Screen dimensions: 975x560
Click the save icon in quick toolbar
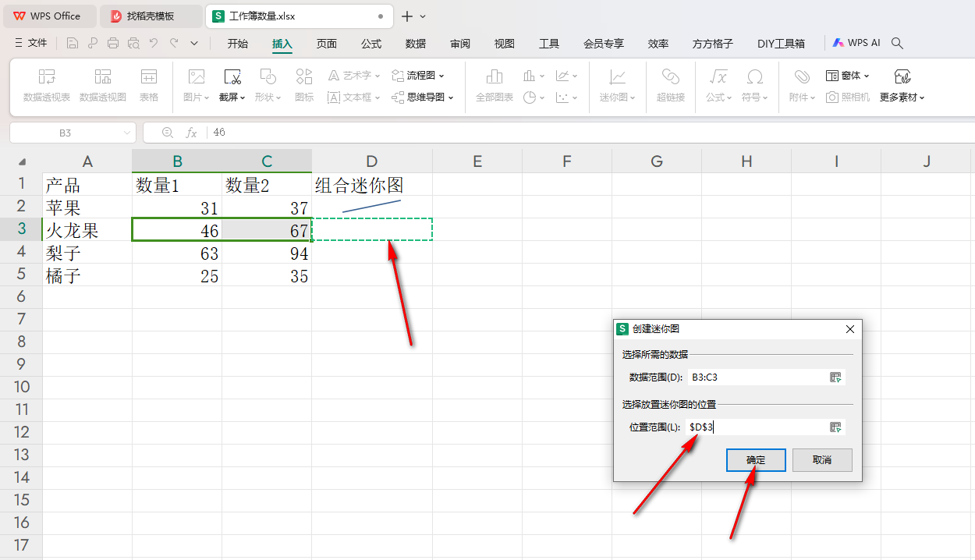[x=73, y=43]
